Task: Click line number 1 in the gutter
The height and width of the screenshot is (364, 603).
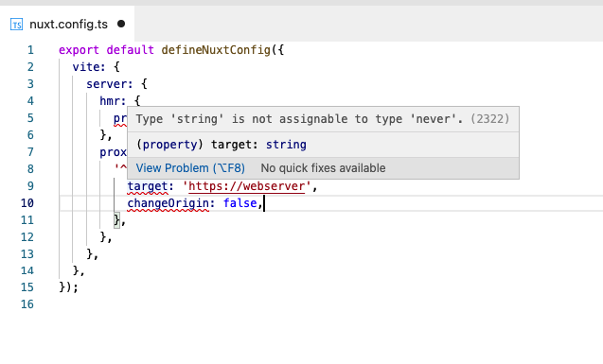Action: pyautogui.click(x=30, y=50)
